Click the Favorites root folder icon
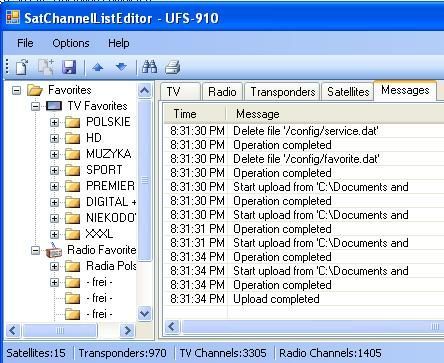 [35, 90]
